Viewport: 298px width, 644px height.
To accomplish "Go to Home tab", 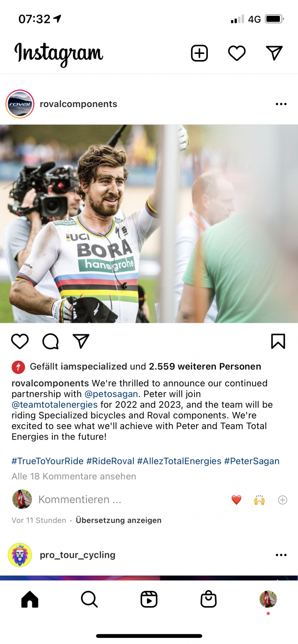I will point(30,599).
